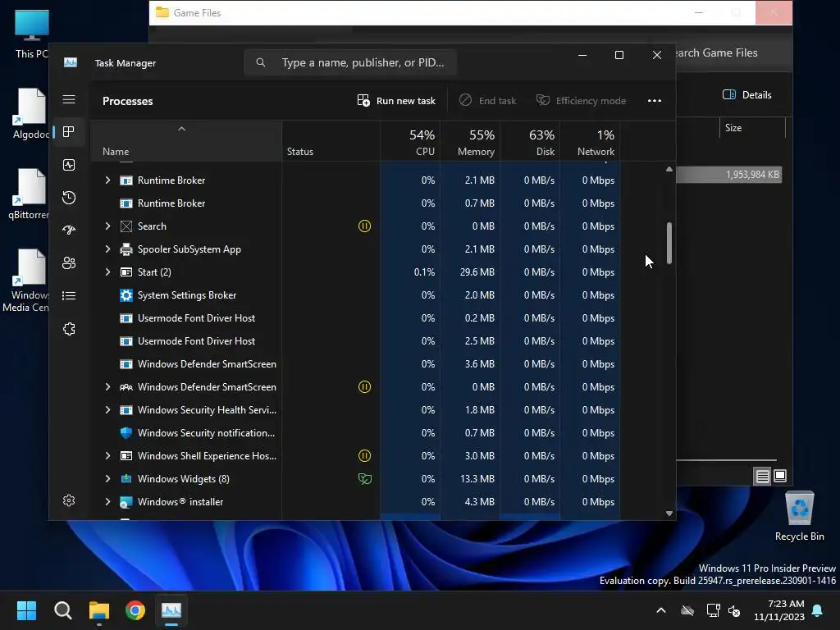
Task: Click scroll up arrow of process list
Action: click(669, 169)
